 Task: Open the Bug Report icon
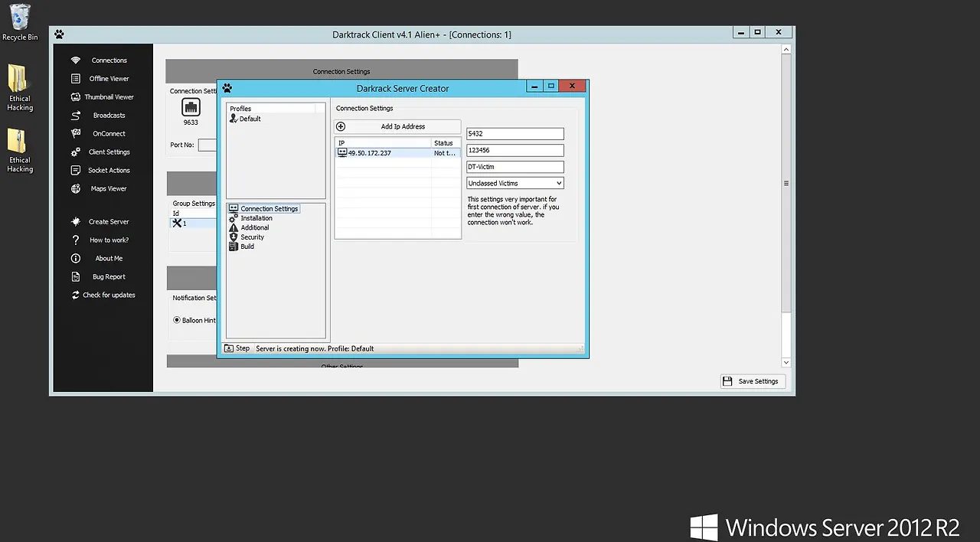point(75,277)
